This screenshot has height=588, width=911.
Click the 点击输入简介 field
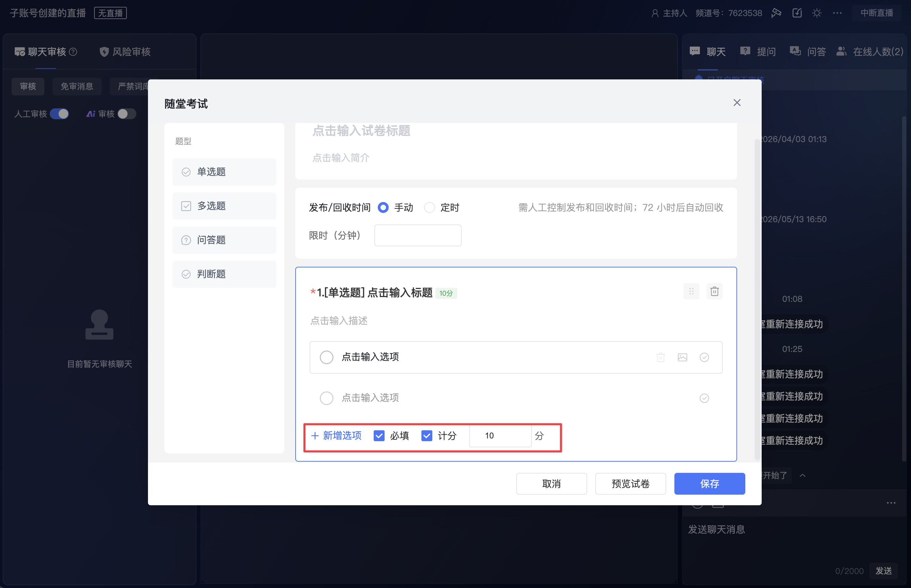click(341, 158)
